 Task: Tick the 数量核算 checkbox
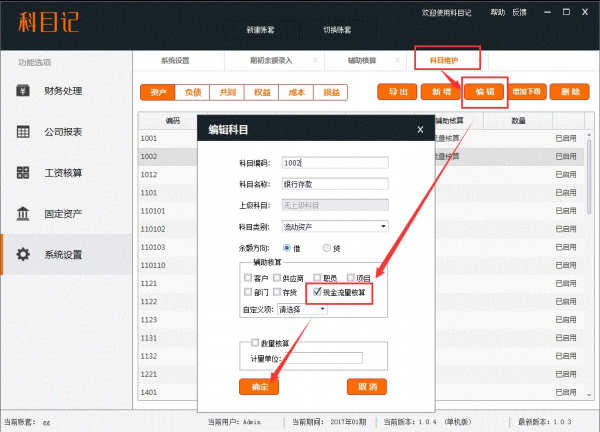(255, 343)
